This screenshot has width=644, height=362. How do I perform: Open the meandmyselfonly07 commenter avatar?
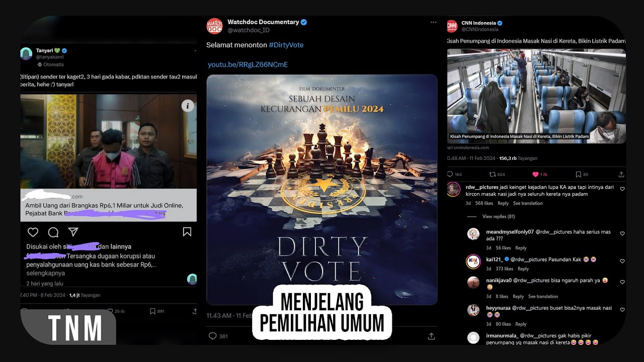pos(473,234)
